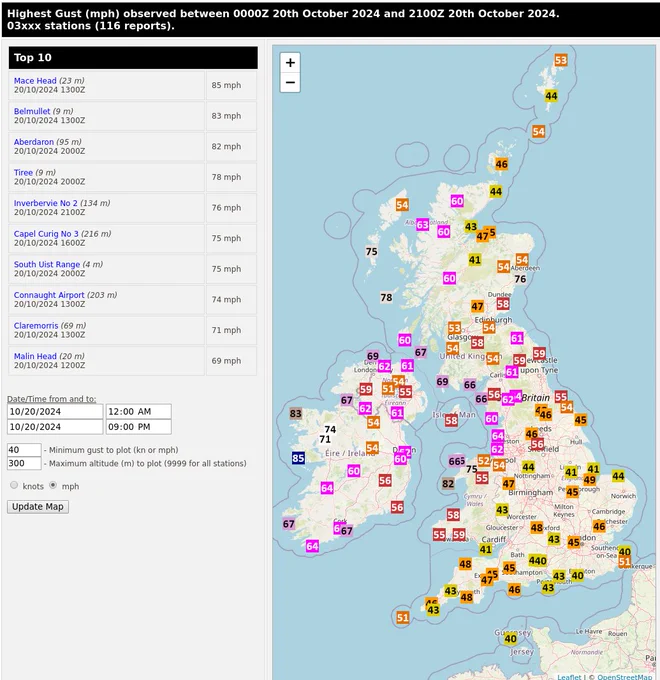
Task: Select the mph unit radio button
Action: pos(53,485)
